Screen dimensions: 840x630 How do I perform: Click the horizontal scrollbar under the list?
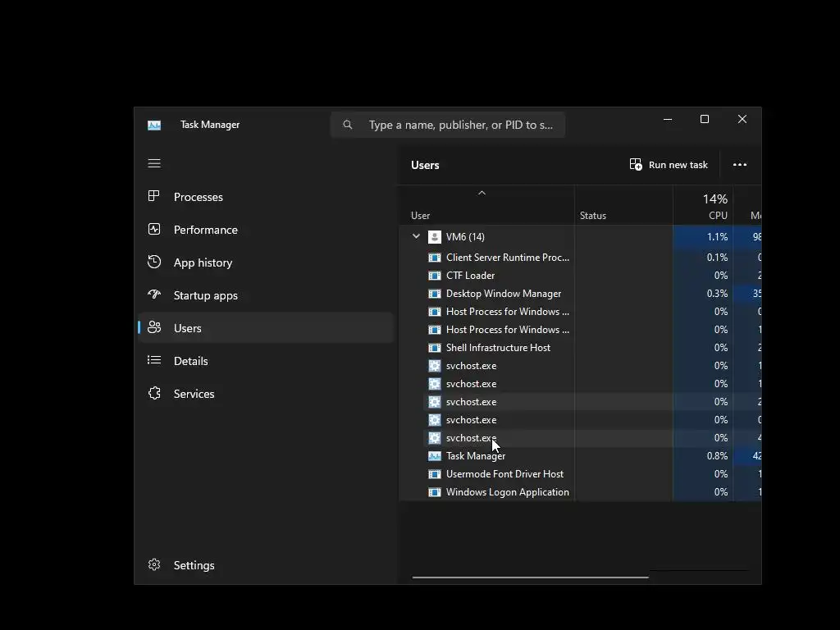pyautogui.click(x=531, y=577)
